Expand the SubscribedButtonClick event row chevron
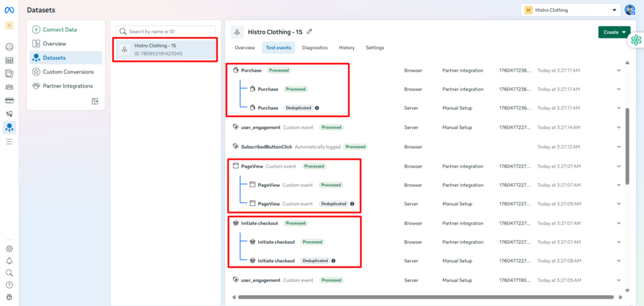 pyautogui.click(x=618, y=147)
